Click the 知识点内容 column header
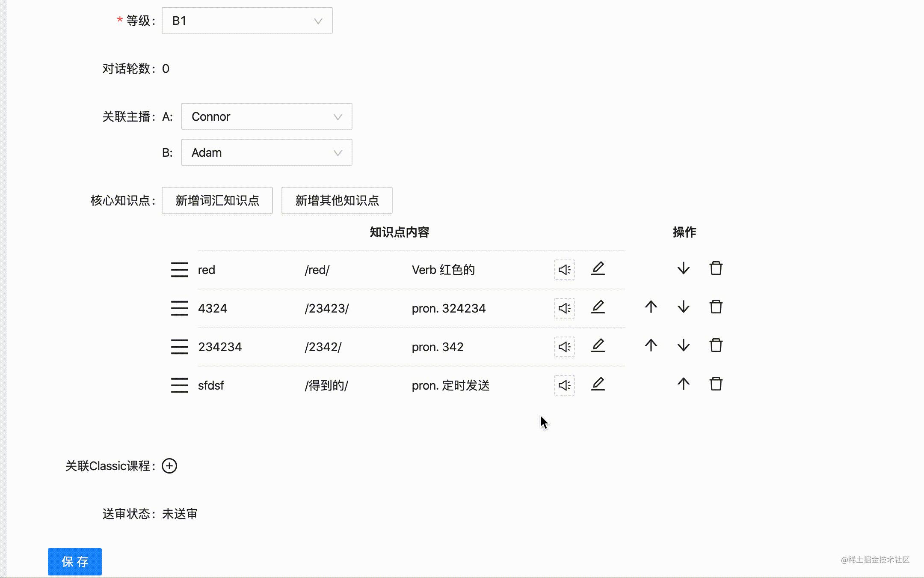 click(400, 232)
